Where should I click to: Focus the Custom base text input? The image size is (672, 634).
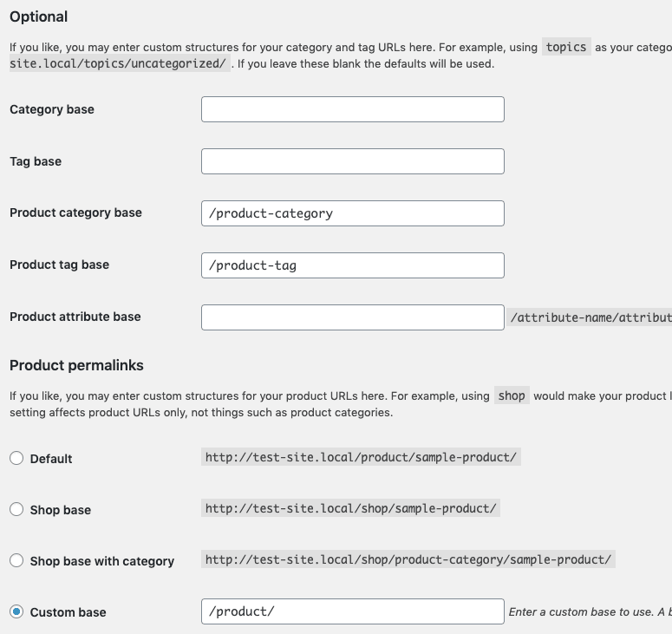[x=352, y=611]
